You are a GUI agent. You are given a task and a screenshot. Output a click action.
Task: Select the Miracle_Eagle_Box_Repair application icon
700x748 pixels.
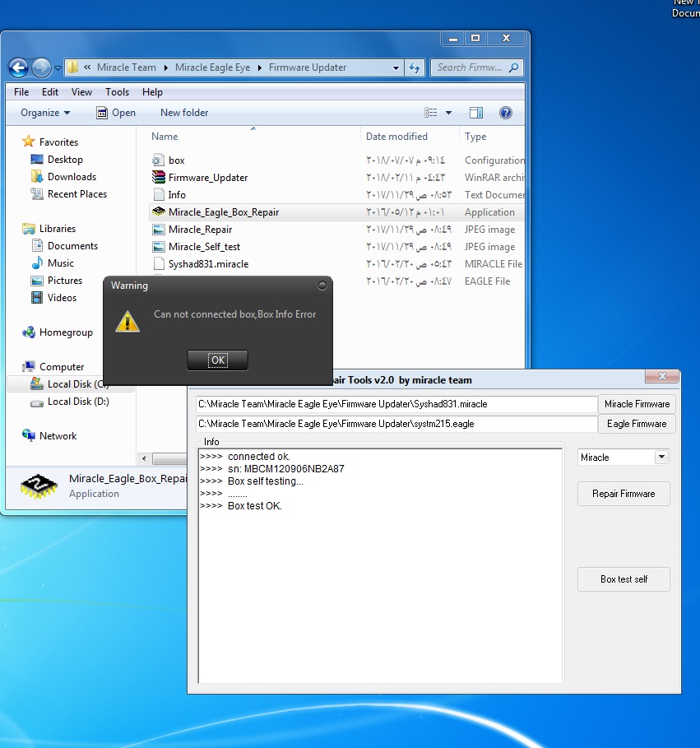tap(158, 211)
